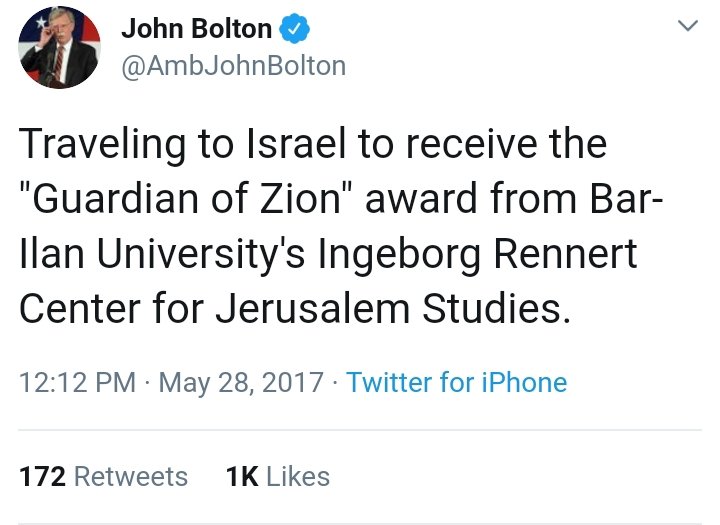Open the tweet options chevron menu
This screenshot has height=525, width=720.
click(687, 27)
